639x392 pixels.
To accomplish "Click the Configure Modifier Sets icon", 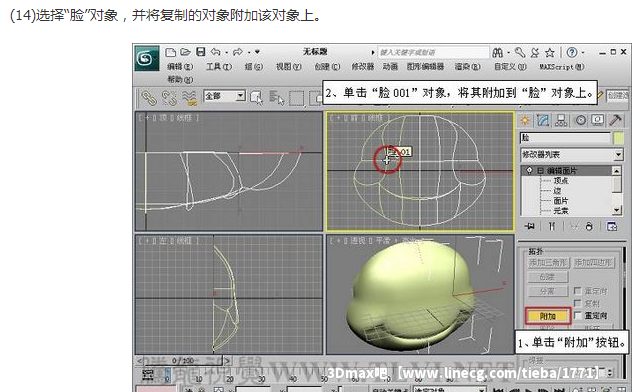I will pyautogui.click(x=612, y=226).
